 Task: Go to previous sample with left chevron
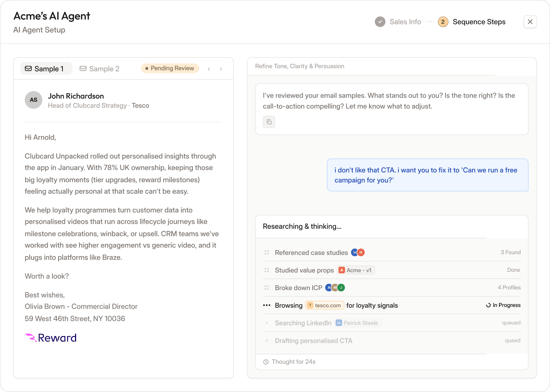(209, 69)
